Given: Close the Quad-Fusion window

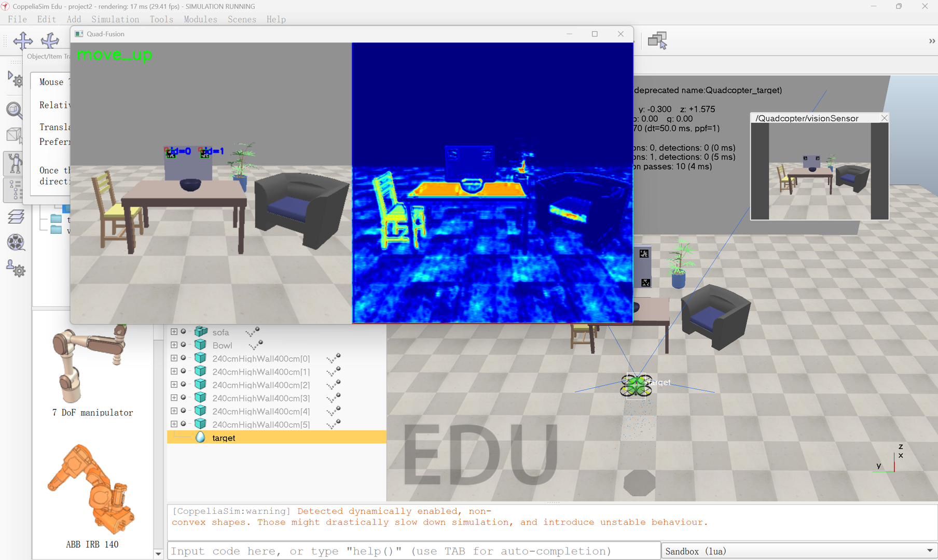Looking at the screenshot, I should 620,34.
